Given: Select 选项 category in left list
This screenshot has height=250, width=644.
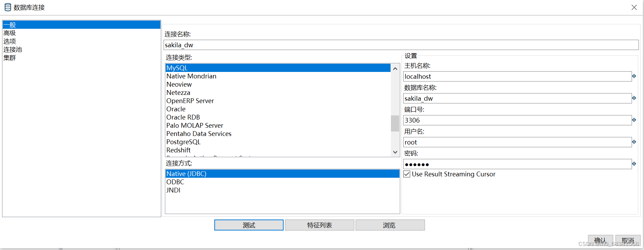Looking at the screenshot, I should click(x=82, y=41).
